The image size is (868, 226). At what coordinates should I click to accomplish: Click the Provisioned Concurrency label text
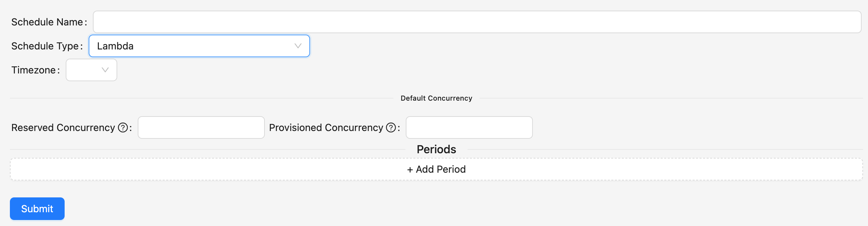coord(326,127)
